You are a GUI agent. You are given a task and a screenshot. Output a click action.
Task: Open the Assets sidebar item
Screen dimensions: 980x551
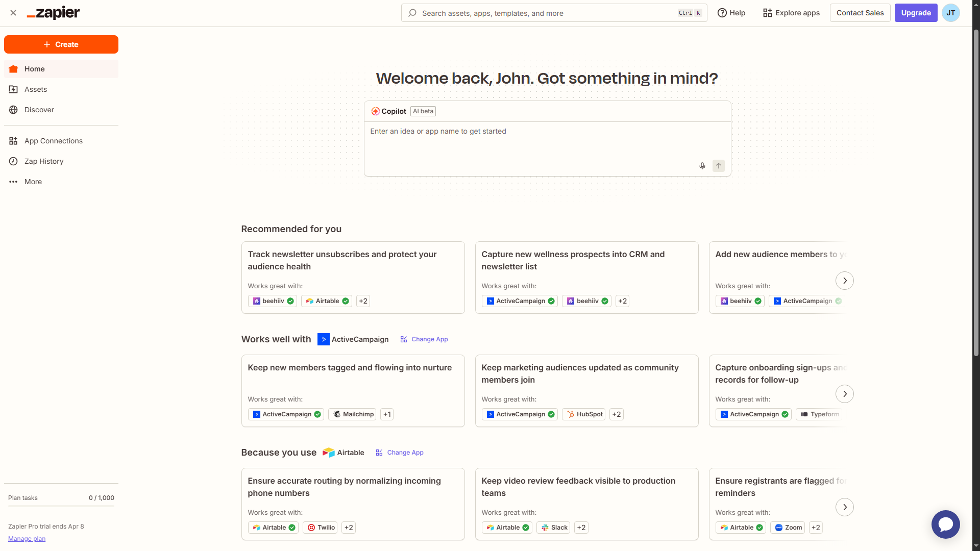(x=36, y=89)
